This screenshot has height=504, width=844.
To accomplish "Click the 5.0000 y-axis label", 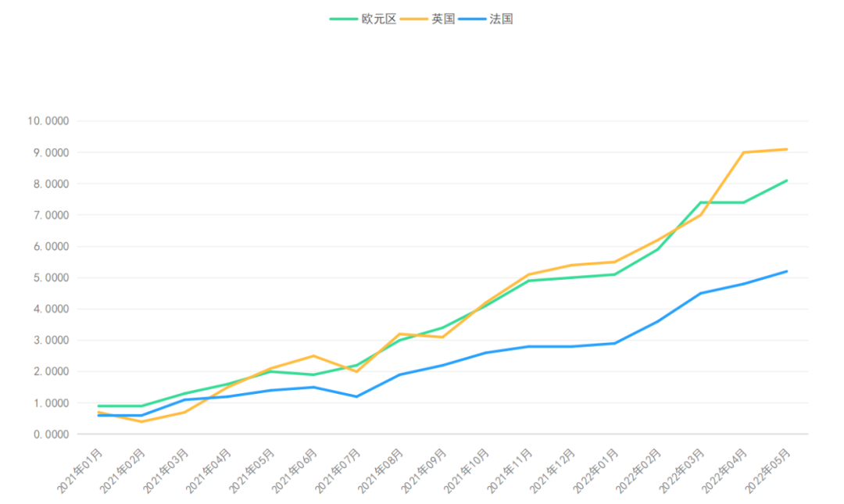I will point(51,277).
